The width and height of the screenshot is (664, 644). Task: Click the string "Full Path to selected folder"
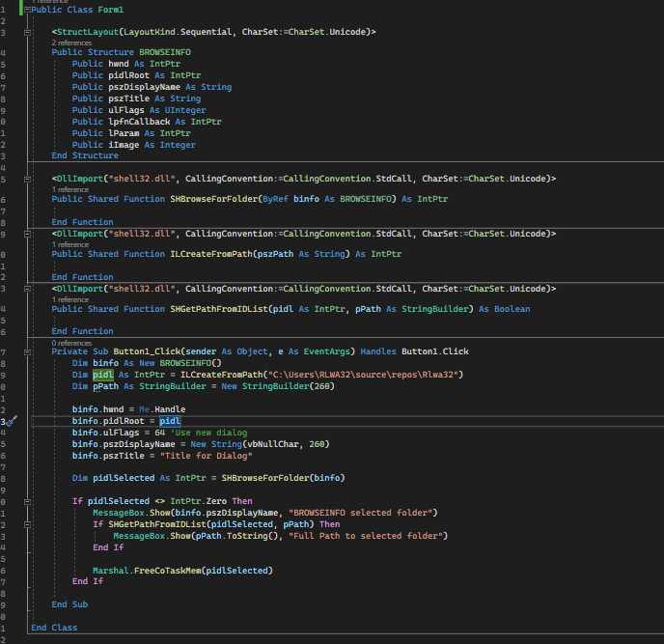tap(366, 537)
